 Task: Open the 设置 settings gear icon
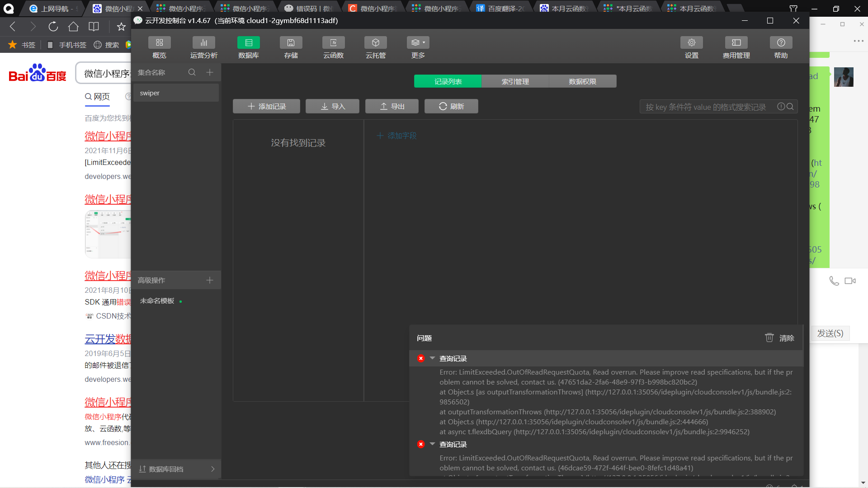point(691,43)
